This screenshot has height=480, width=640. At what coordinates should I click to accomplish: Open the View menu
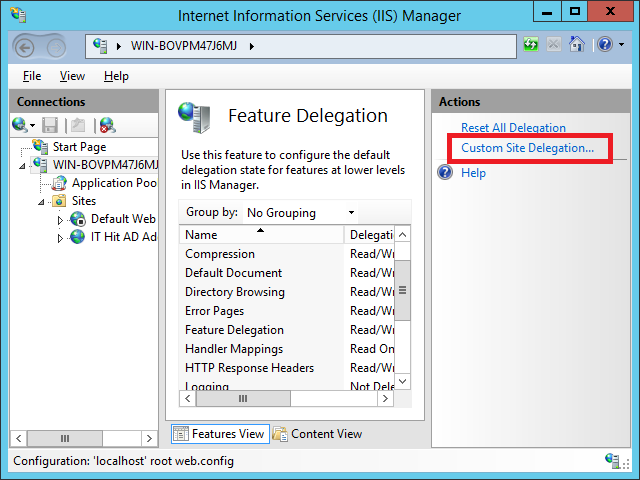[x=72, y=76]
